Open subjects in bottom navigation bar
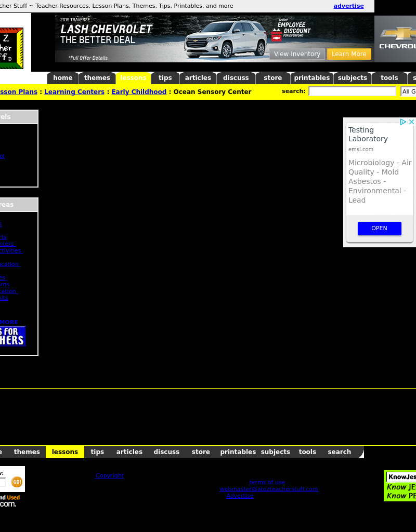416x532 pixels. click(276, 452)
